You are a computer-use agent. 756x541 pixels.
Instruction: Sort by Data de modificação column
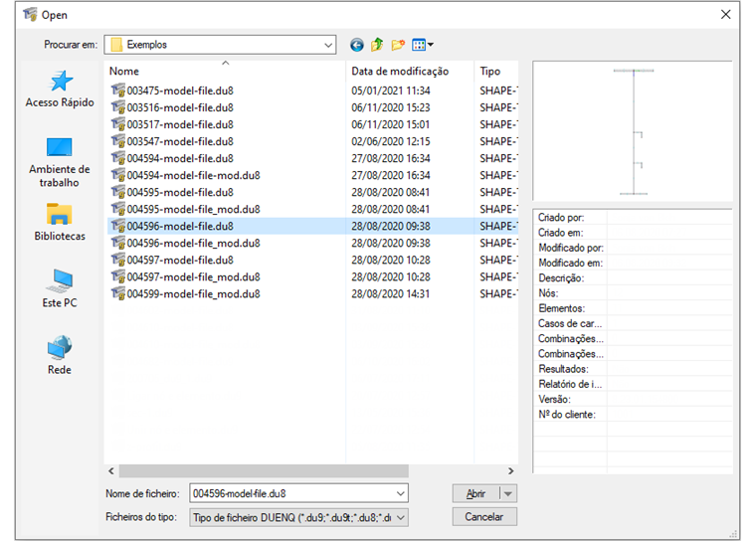click(410, 71)
